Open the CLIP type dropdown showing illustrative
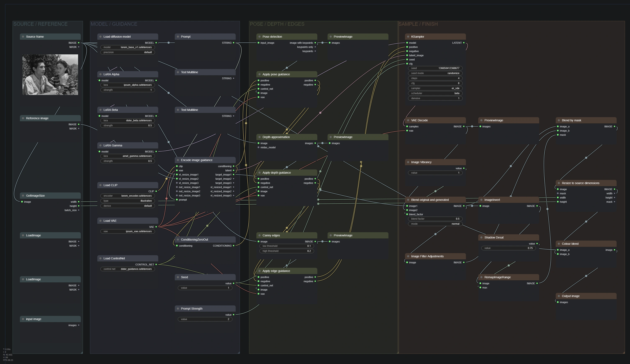630x364 pixels. coord(127,201)
